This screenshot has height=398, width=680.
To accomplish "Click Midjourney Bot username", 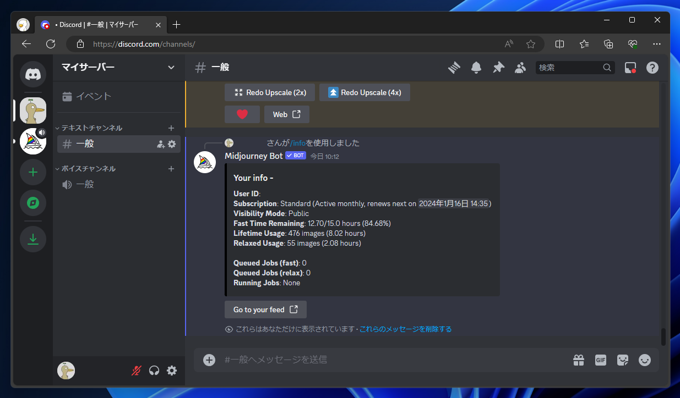I will click(x=254, y=156).
